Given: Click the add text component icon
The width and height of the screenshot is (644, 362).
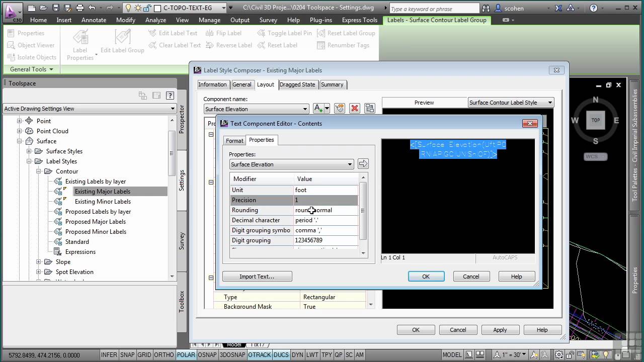Looking at the screenshot, I should click(x=318, y=109).
